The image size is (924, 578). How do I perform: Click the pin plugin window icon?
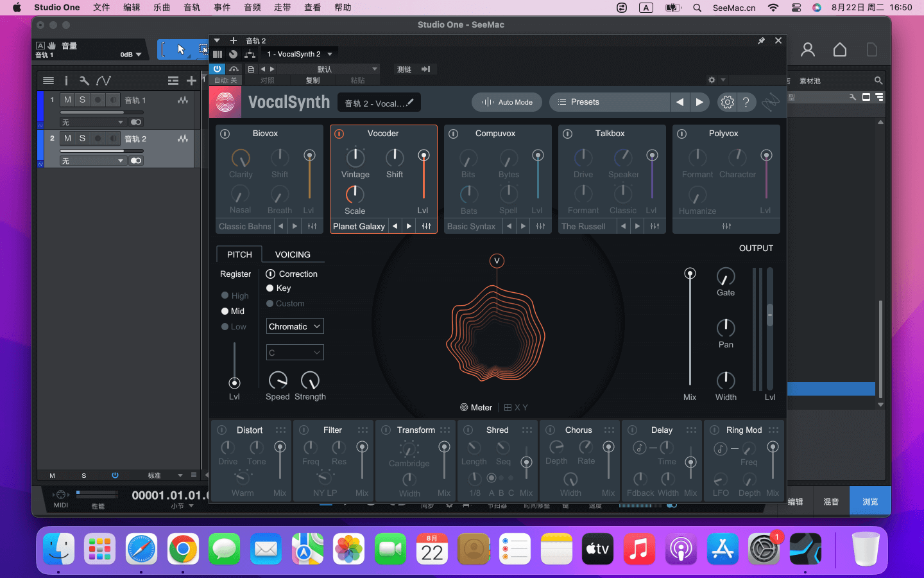point(761,40)
